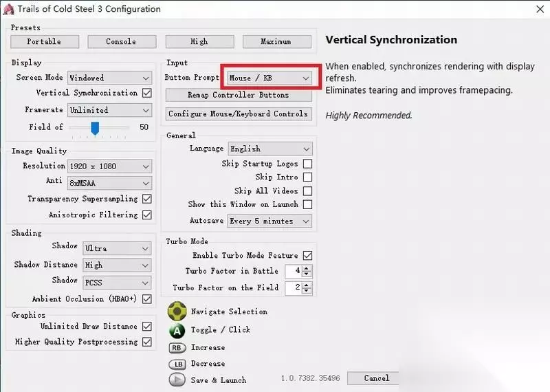Open the Shadow Ultra dropdown
The width and height of the screenshot is (550, 392).
coord(117,248)
